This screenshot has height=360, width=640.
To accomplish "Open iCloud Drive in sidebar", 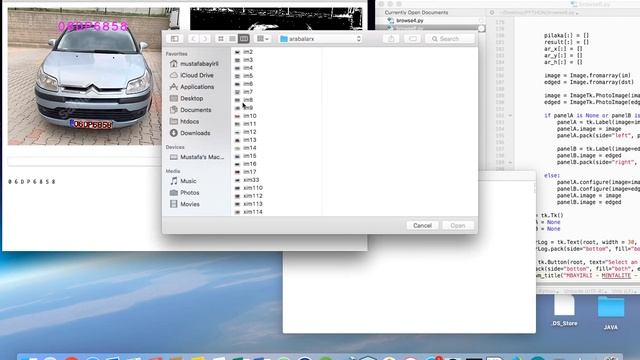I will tap(192, 75).
